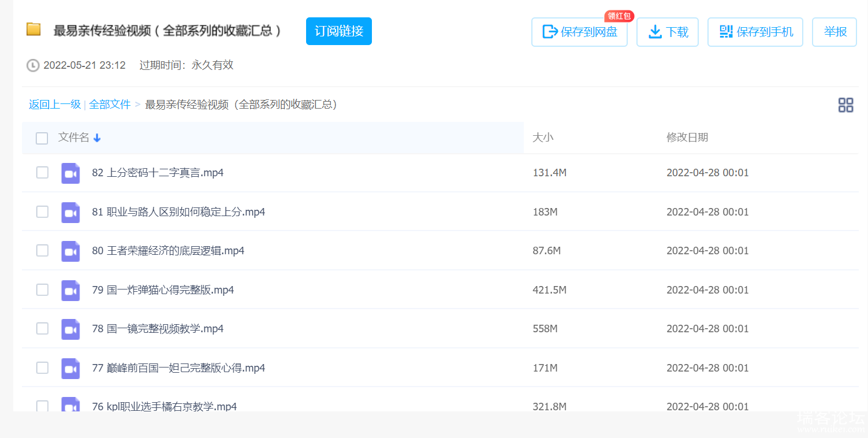Screen dimensions: 868x438
Task: Open file 78 国一镜完整视频教学.mp4
Action: [x=158, y=329]
